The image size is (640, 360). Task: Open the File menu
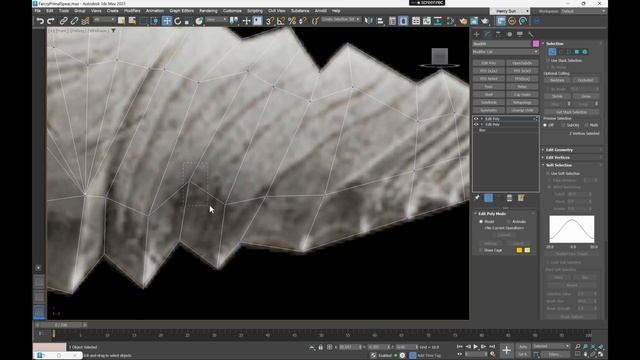point(38,11)
